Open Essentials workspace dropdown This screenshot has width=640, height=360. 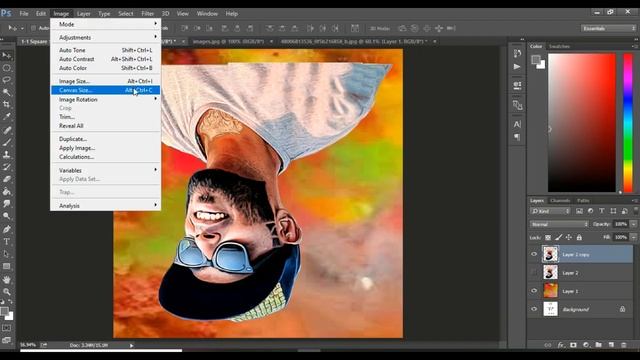tap(609, 28)
